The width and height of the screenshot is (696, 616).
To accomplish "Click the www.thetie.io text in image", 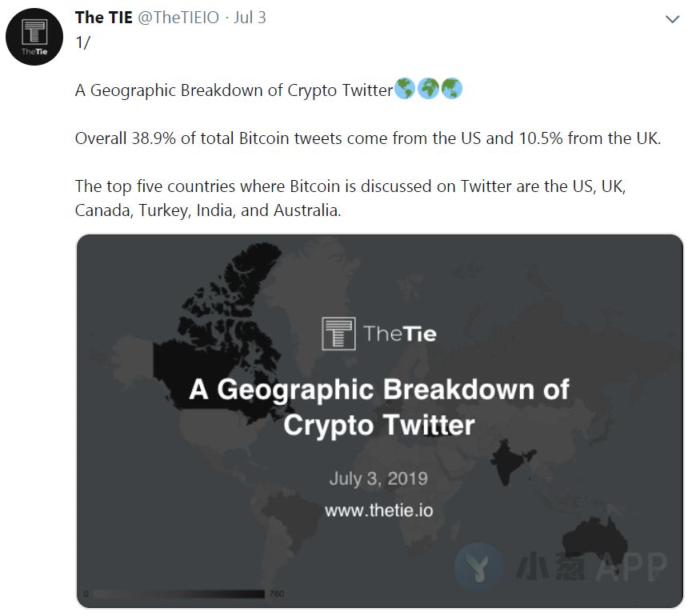I will 378,510.
